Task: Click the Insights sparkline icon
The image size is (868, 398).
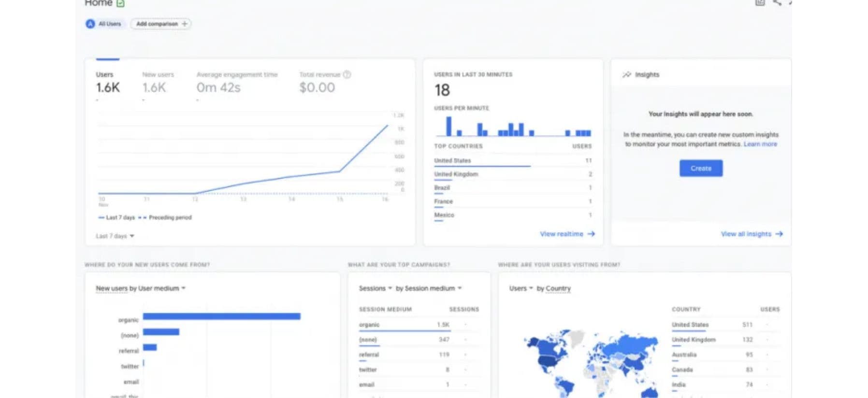Action: [x=627, y=74]
